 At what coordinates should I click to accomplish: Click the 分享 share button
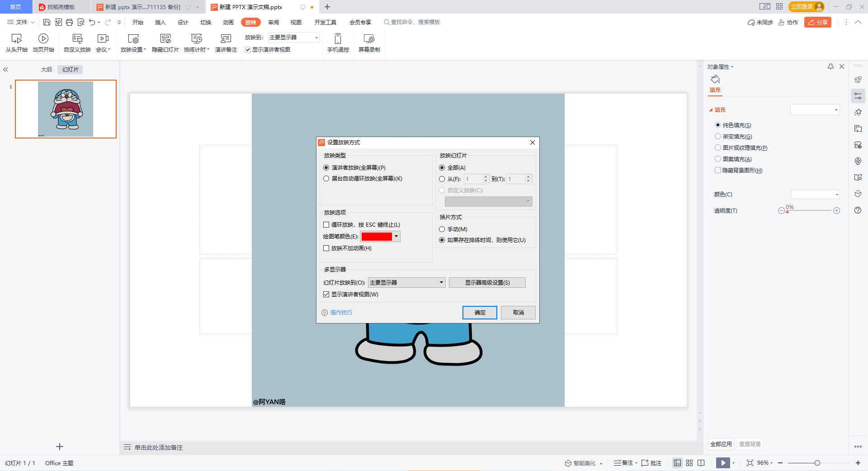click(818, 22)
